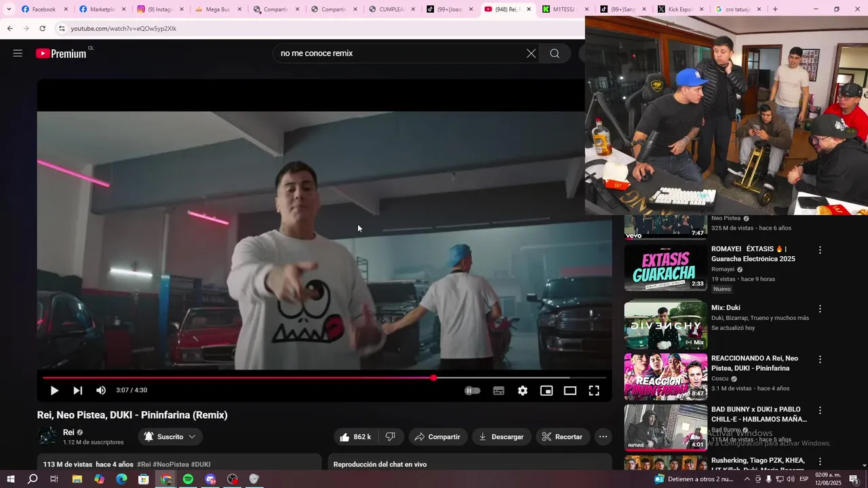Open the Windows Start menu
The width and height of the screenshot is (868, 488).
pyautogui.click(x=10, y=479)
